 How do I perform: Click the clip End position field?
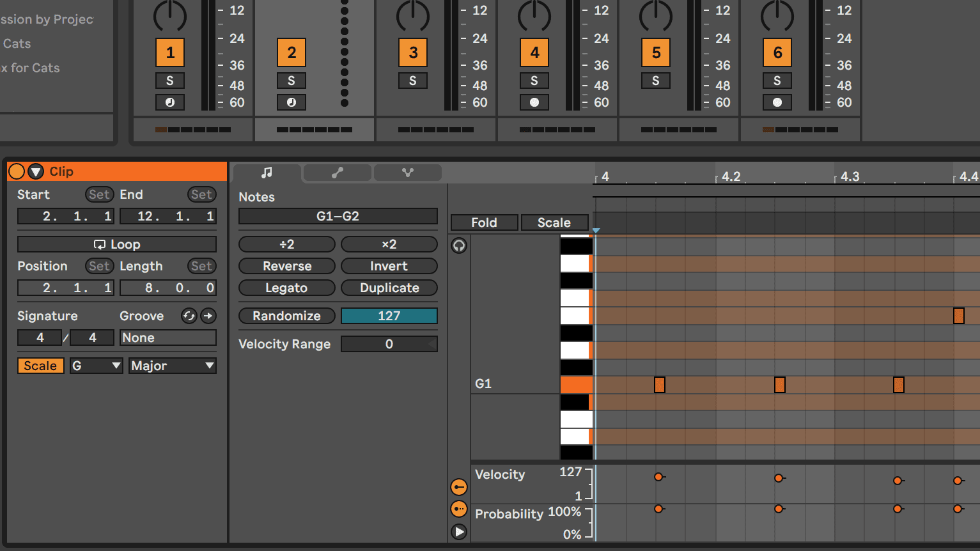click(x=168, y=216)
